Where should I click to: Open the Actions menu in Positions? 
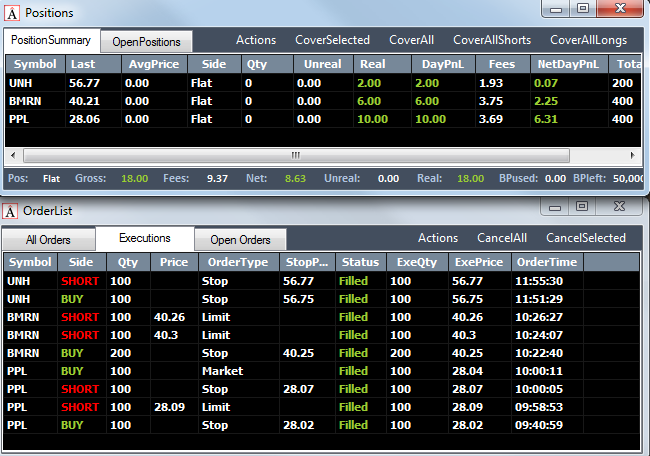click(256, 40)
